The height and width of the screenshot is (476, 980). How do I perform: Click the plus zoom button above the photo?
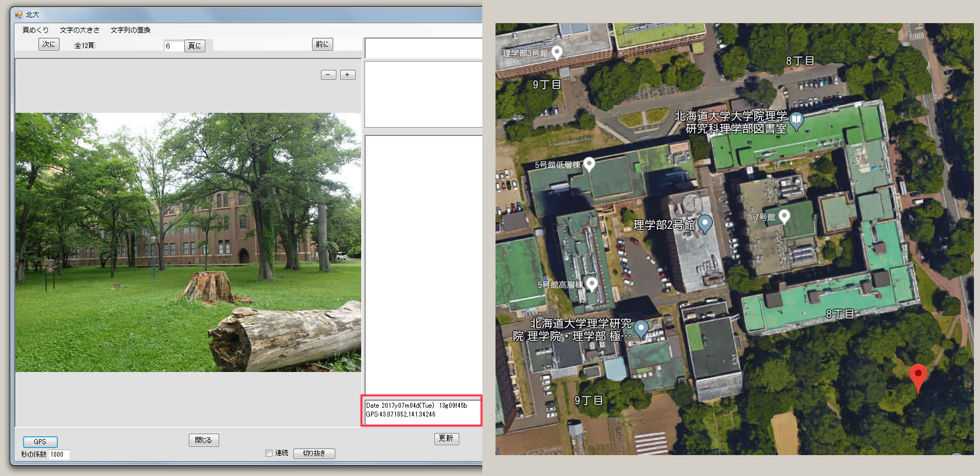[x=347, y=75]
